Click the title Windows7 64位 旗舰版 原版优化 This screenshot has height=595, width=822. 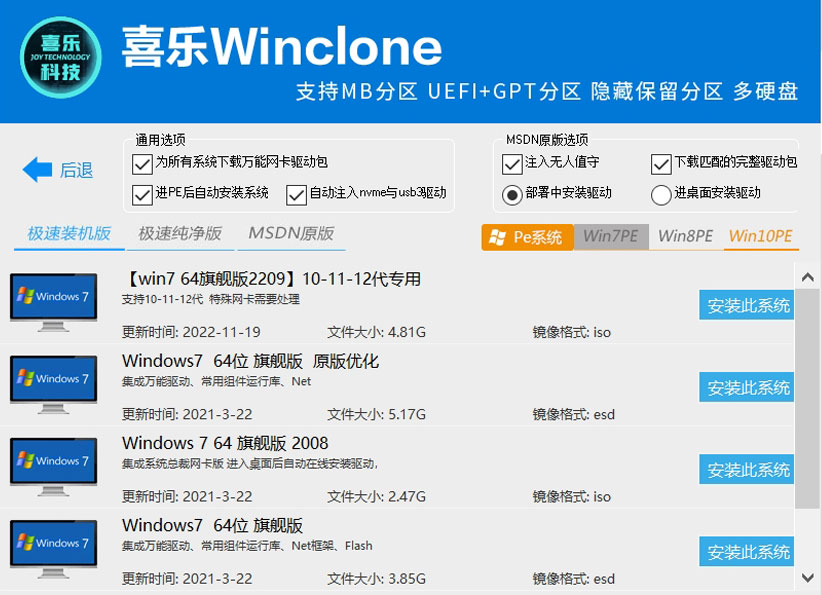[251, 361]
